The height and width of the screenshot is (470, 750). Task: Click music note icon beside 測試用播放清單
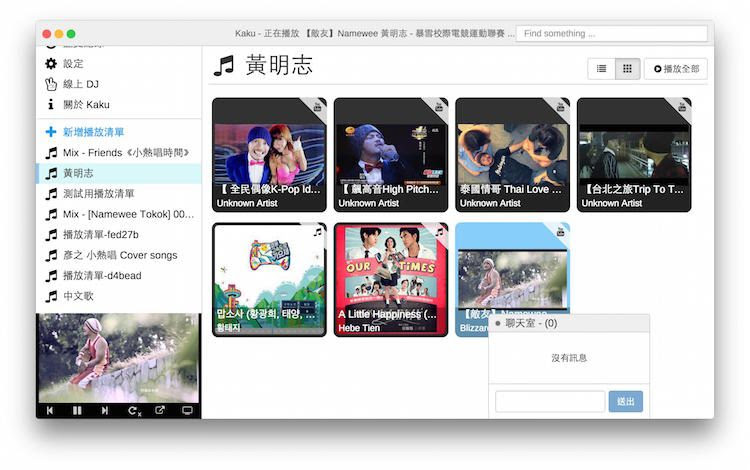point(51,194)
